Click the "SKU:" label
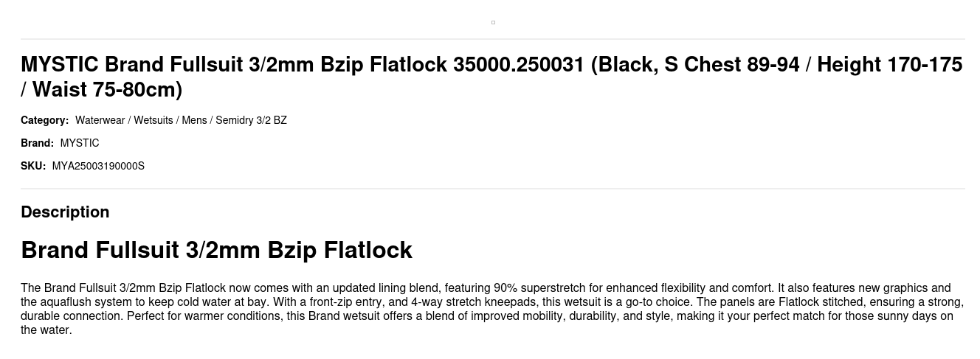 pos(33,166)
